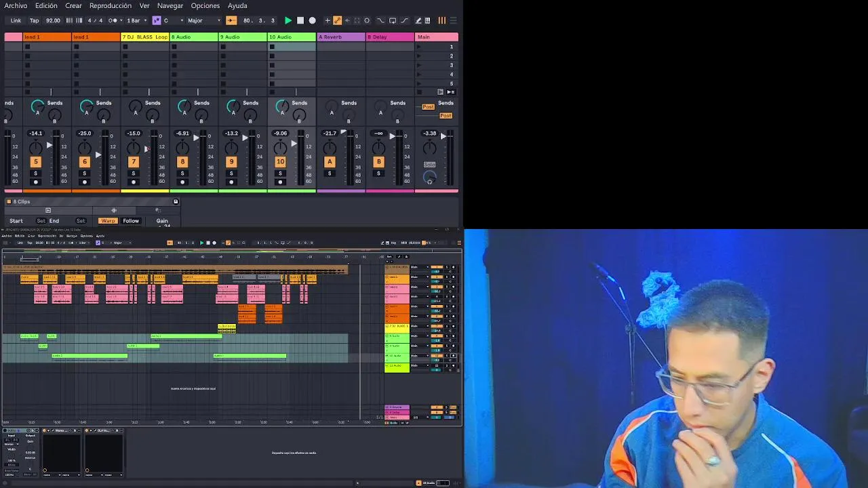The height and width of the screenshot is (488, 868).
Task: Click the track 8 volume fader handle
Action: pyautogui.click(x=196, y=138)
